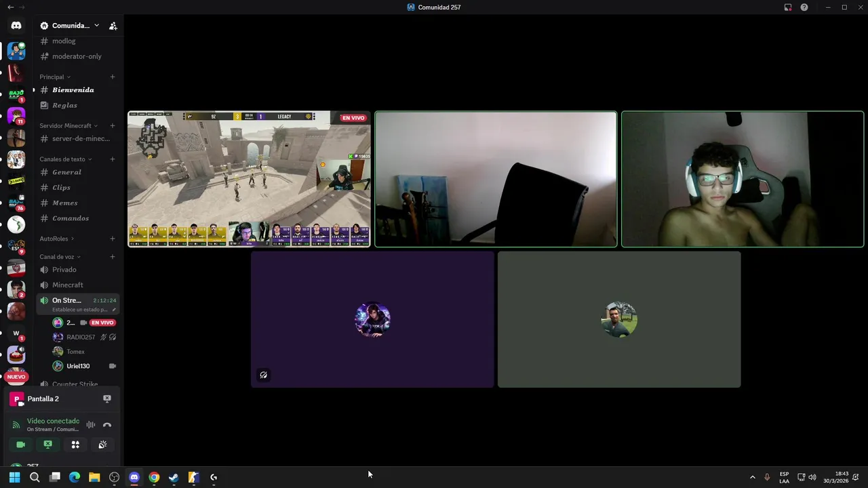
Task: Open Steam from the taskbar
Action: click(174, 477)
